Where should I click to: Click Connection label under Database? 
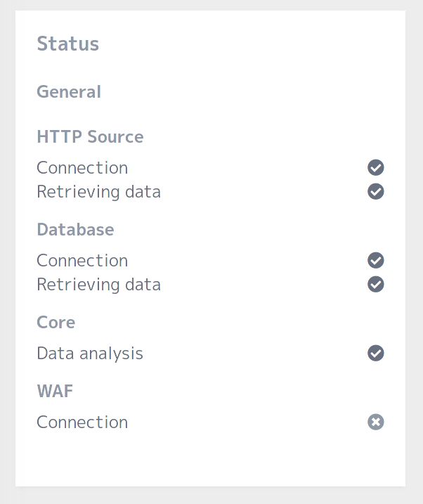82,260
